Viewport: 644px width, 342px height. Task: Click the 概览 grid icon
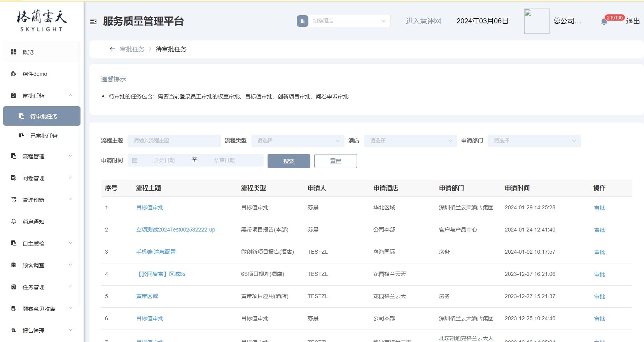14,52
